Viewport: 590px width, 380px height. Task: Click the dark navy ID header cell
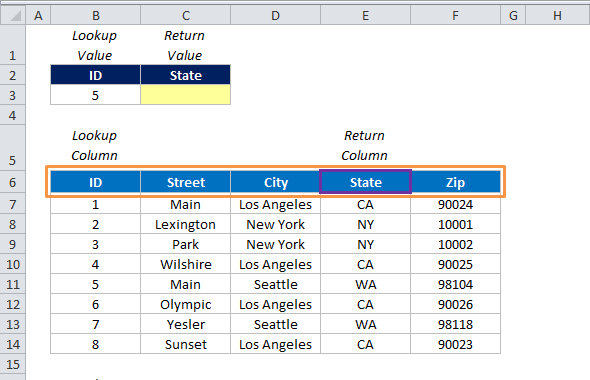click(x=96, y=75)
